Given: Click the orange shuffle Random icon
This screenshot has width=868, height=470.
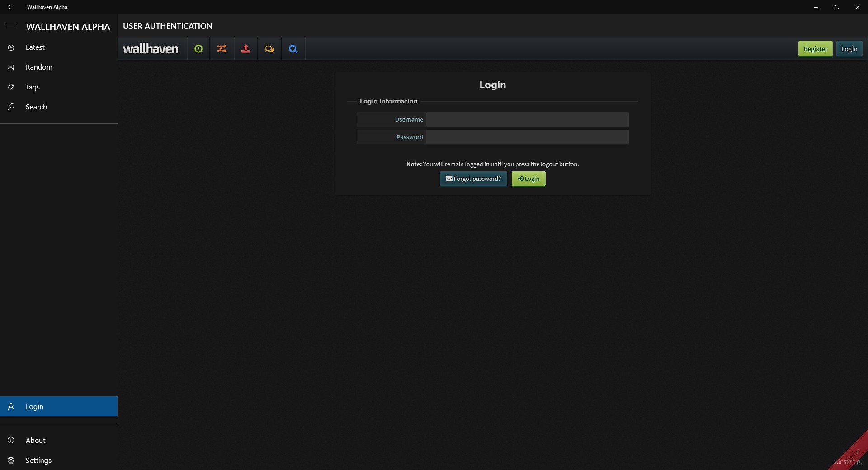Looking at the screenshot, I should pos(222,49).
